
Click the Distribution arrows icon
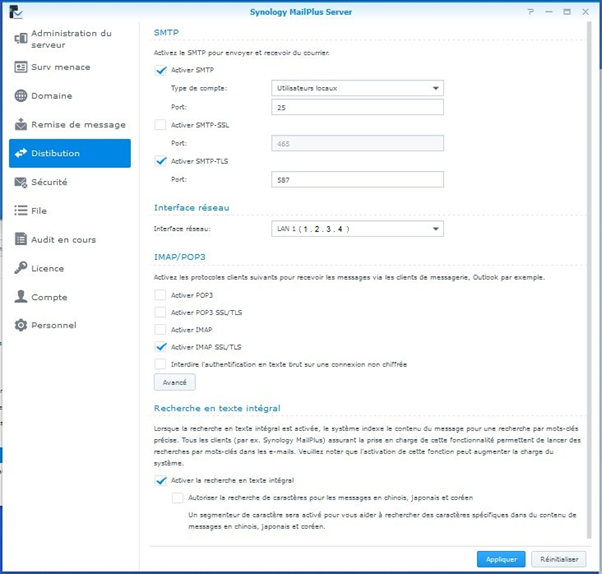[x=21, y=153]
